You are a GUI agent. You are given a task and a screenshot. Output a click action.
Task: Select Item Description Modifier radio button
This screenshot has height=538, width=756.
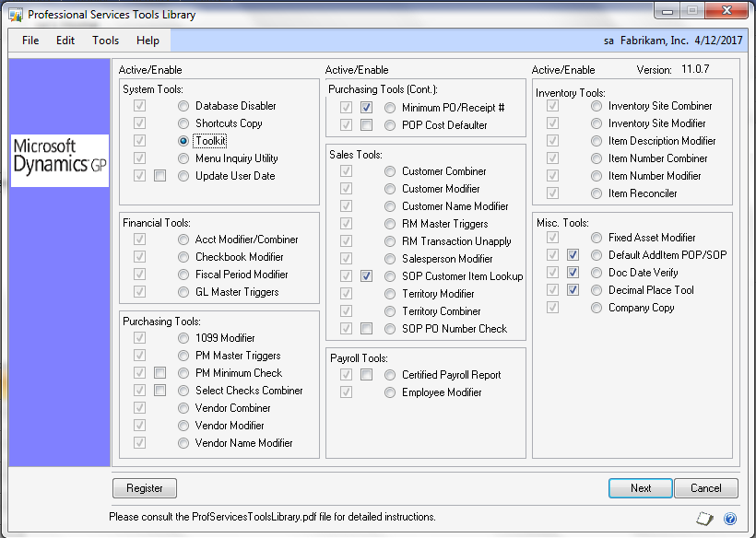[597, 141]
